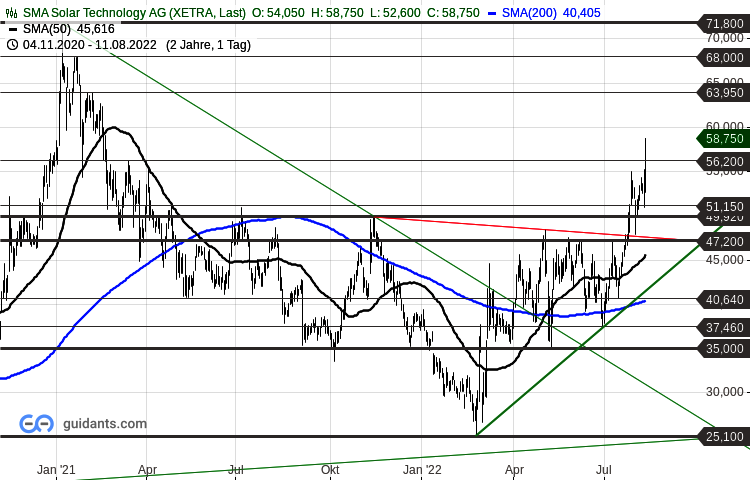Click the 30,000 axis value
This screenshot has width=750, height=480.
(x=725, y=392)
